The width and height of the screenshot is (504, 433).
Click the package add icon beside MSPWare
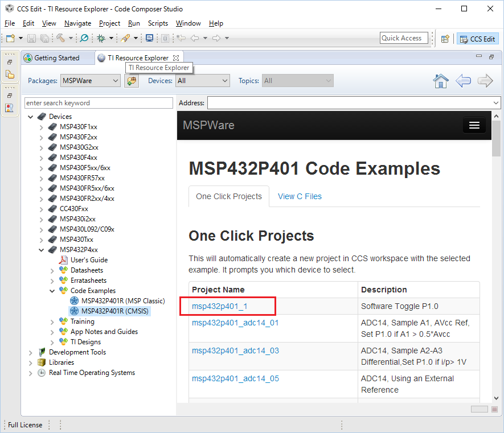[x=132, y=81]
